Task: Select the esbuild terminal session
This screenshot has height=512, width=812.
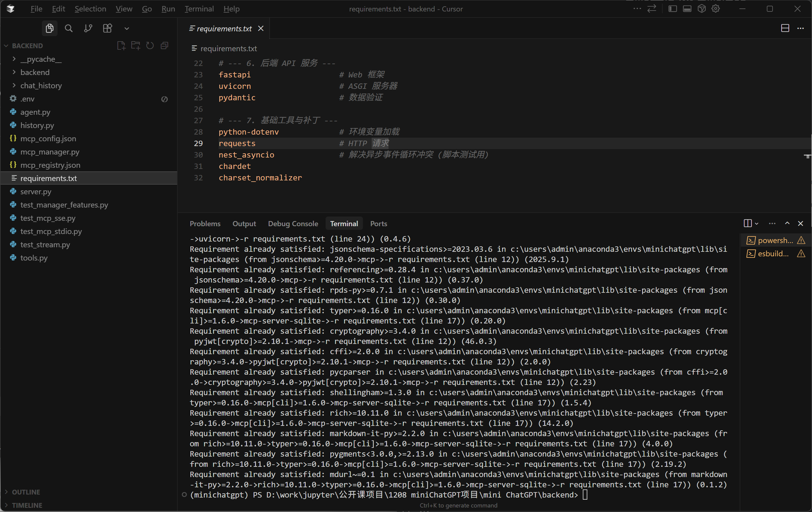Action: 775,254
